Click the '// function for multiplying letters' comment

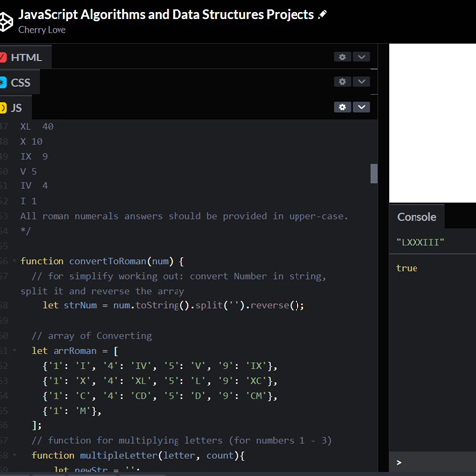pyautogui.click(x=181, y=440)
